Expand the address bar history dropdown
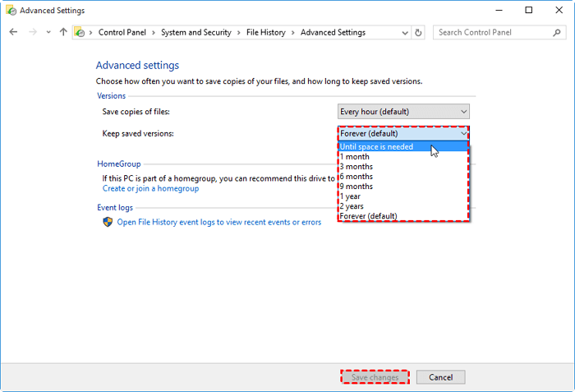Viewport: 575px width, 392px height. (x=403, y=32)
